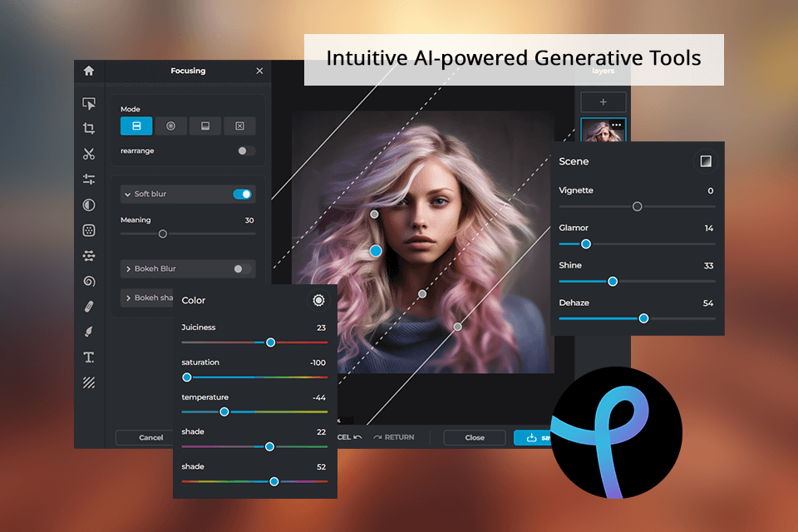Click the saturation slider handle
798x532 pixels.
(187, 377)
